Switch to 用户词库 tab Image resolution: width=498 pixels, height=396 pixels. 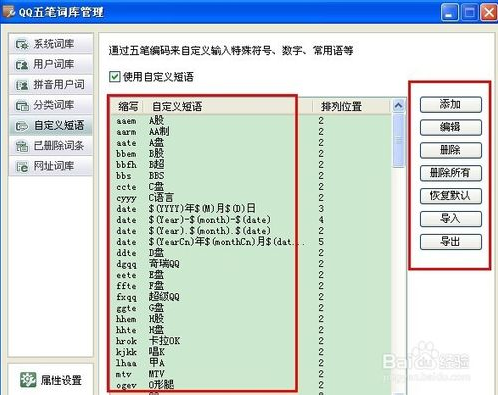tap(51, 64)
